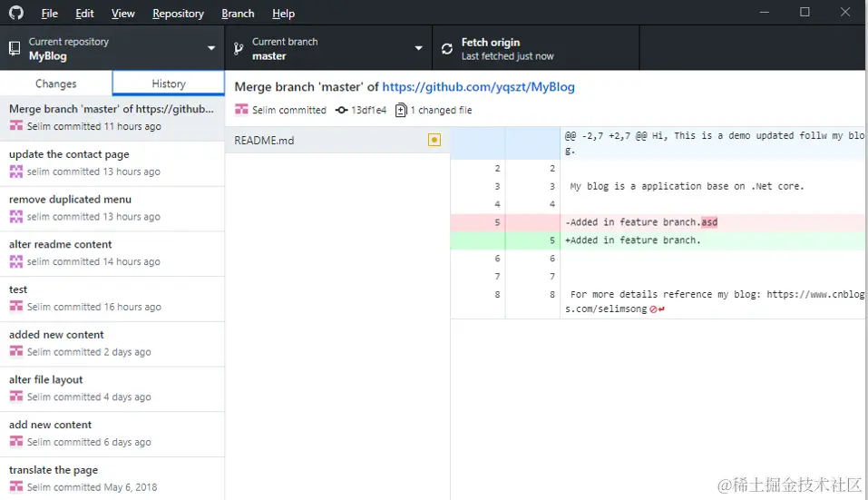Click the avatar on translate the page commit
The height and width of the screenshot is (500, 868).
(x=16, y=486)
